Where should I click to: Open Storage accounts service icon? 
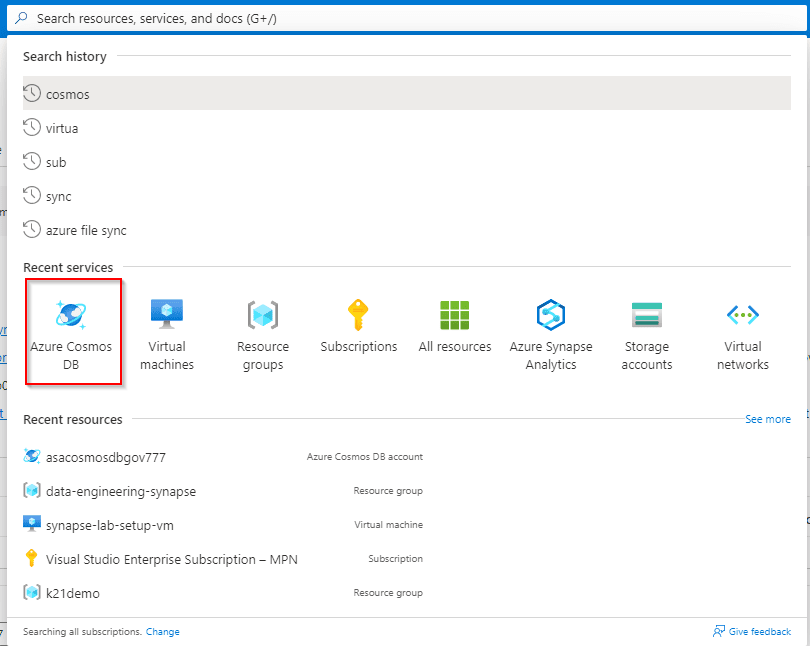(x=647, y=315)
